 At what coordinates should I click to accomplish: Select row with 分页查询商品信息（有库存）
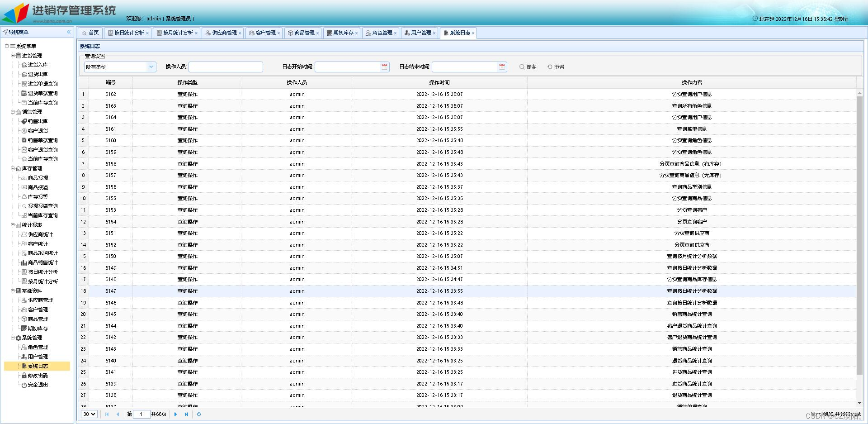467,164
